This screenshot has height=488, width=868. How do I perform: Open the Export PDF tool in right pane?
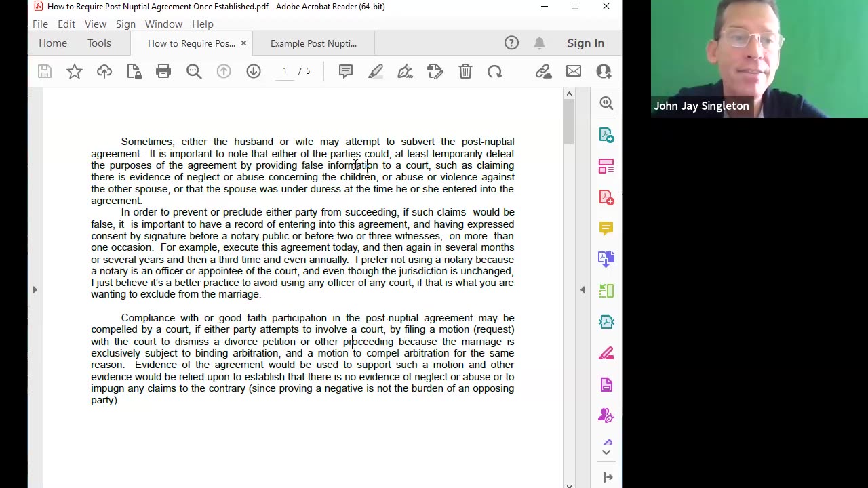coord(606,135)
